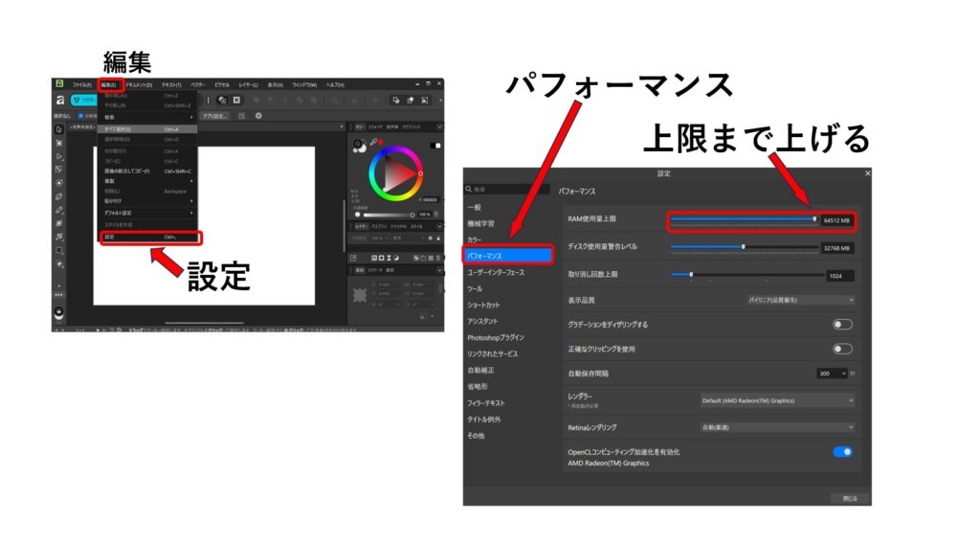Adjust the ディスク使用量警告レベル slider

click(x=743, y=247)
